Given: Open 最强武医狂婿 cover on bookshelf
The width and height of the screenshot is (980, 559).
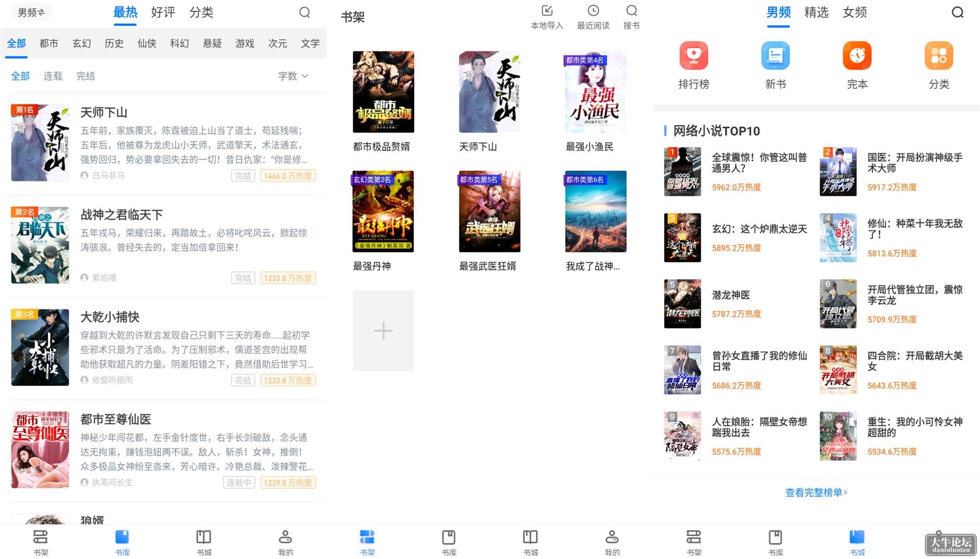Looking at the screenshot, I should pos(490,211).
